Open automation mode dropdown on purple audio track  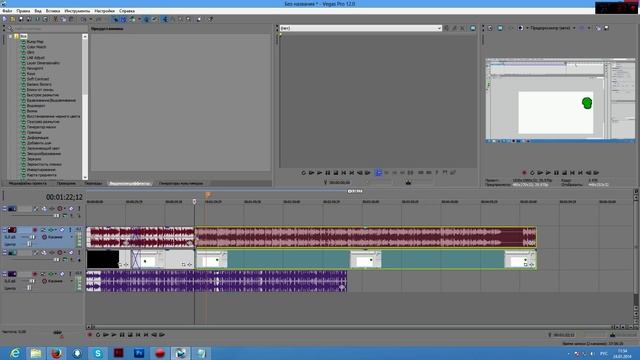click(71, 281)
